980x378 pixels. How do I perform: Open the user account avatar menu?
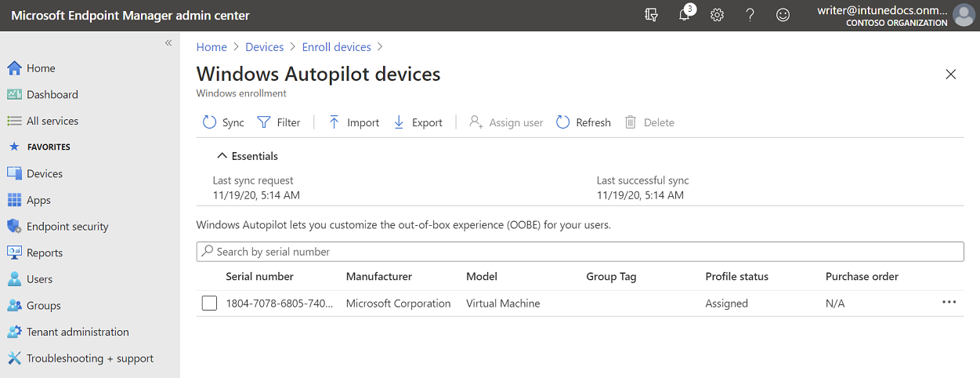point(963,16)
